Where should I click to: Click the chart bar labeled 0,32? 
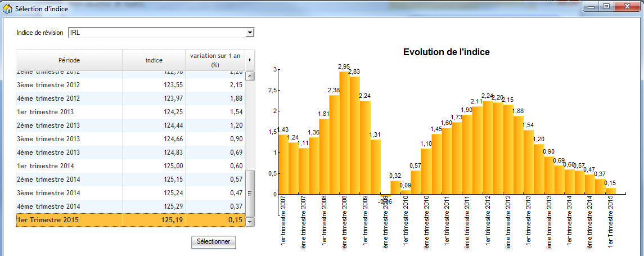tap(395, 187)
